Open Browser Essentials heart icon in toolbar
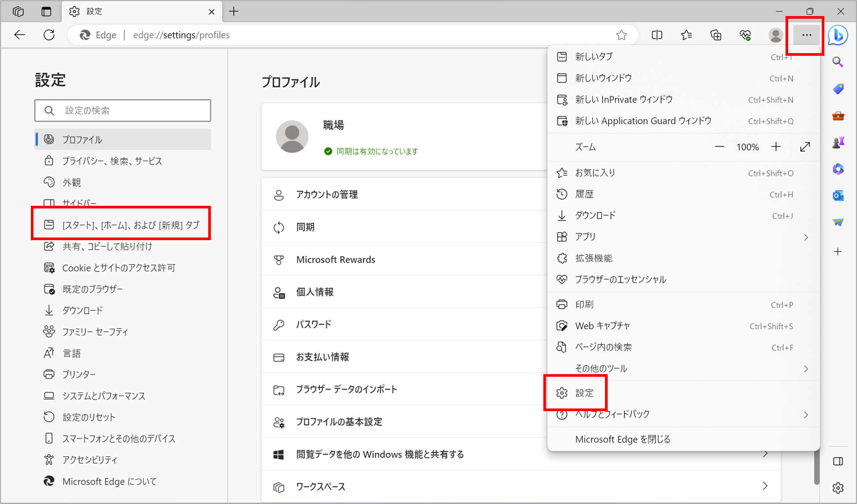This screenshot has height=504, width=857. pos(745,35)
